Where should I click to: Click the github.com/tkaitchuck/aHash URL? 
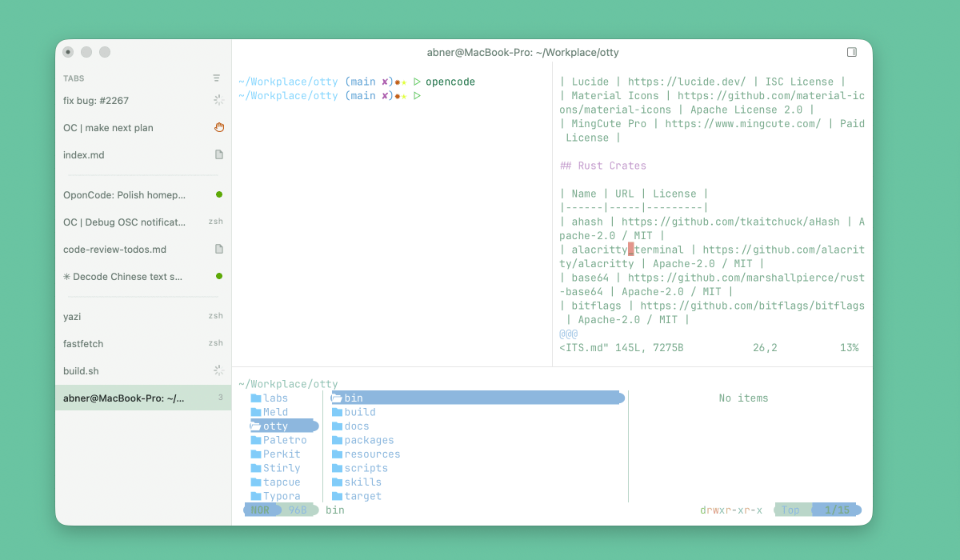point(730,222)
